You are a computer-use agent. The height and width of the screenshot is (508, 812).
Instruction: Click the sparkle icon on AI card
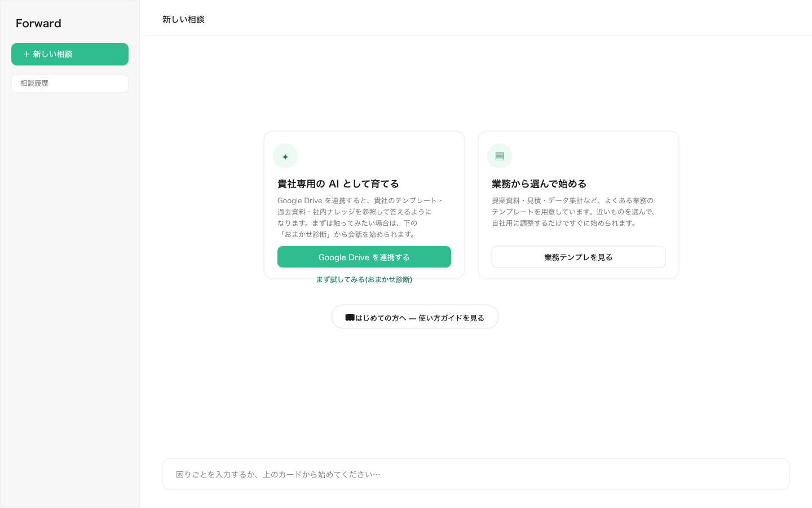285,156
